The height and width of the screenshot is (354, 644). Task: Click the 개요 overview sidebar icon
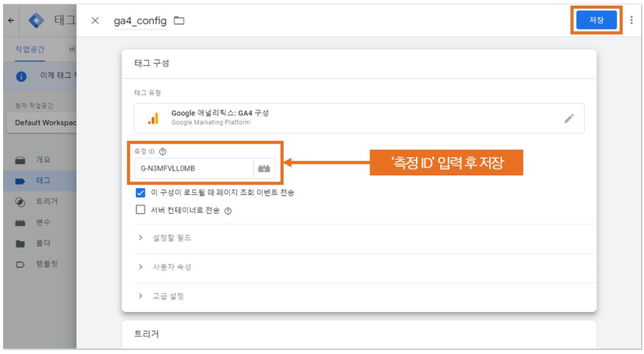20,160
